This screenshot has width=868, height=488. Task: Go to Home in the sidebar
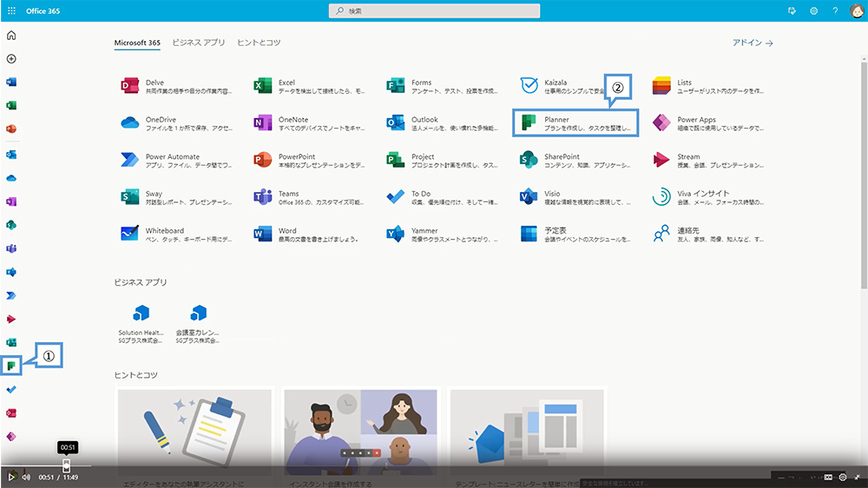(x=11, y=36)
